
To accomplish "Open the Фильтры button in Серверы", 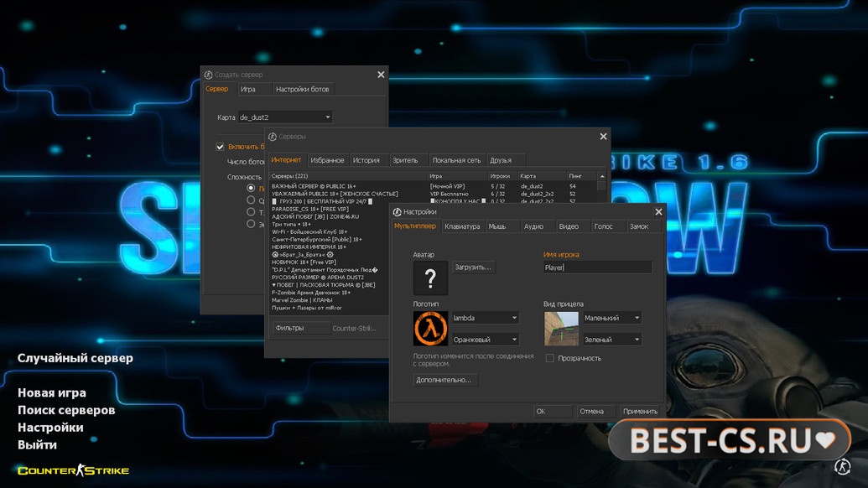I will coord(300,328).
